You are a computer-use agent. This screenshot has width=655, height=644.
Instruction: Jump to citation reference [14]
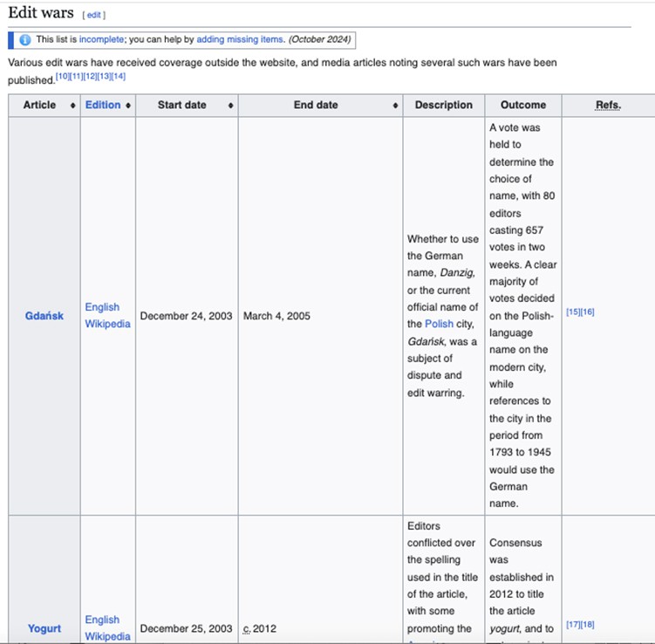119,77
